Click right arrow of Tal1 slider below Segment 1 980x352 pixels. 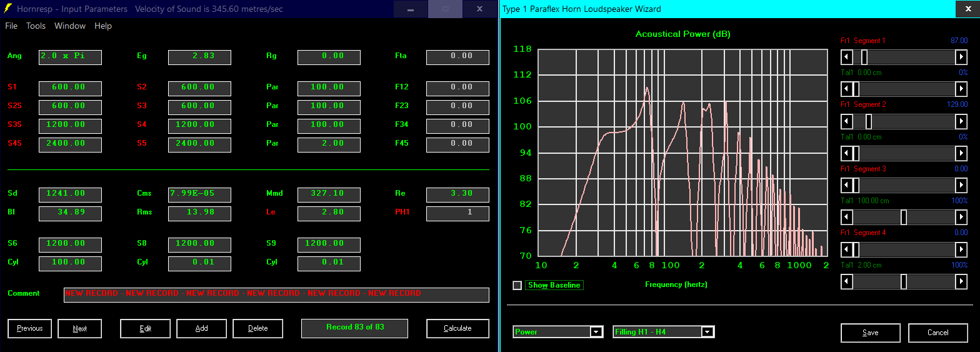961,89
